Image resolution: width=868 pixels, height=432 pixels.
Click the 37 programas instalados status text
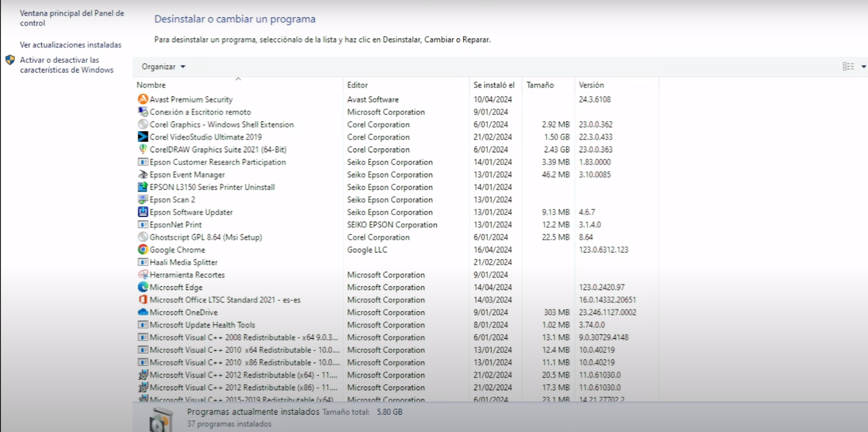pos(229,424)
